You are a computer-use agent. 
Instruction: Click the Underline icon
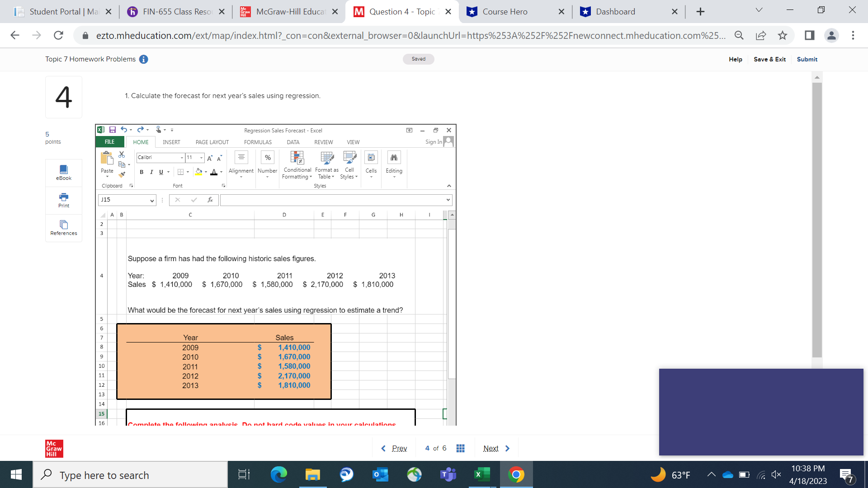tap(161, 173)
